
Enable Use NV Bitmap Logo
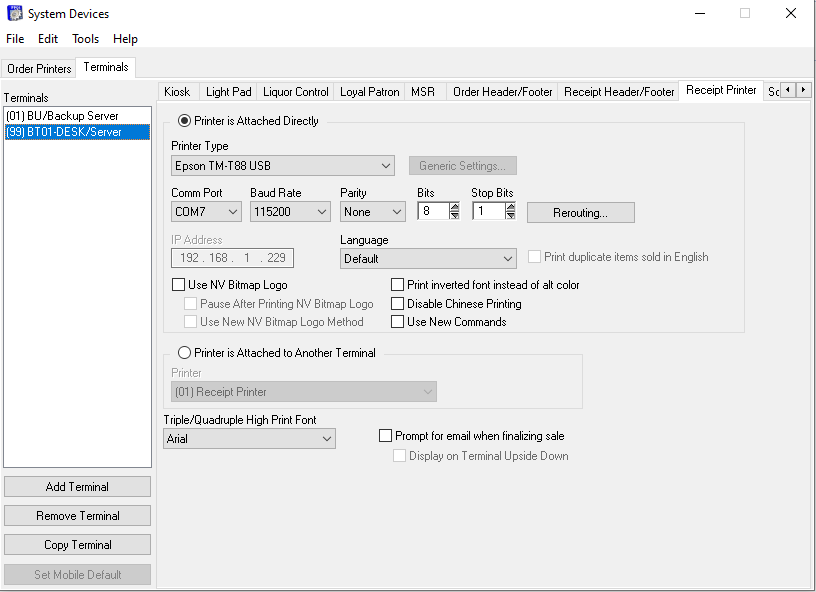(x=179, y=284)
